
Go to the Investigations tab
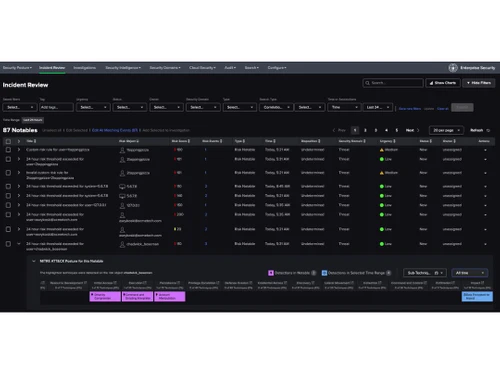pyautogui.click(x=85, y=68)
